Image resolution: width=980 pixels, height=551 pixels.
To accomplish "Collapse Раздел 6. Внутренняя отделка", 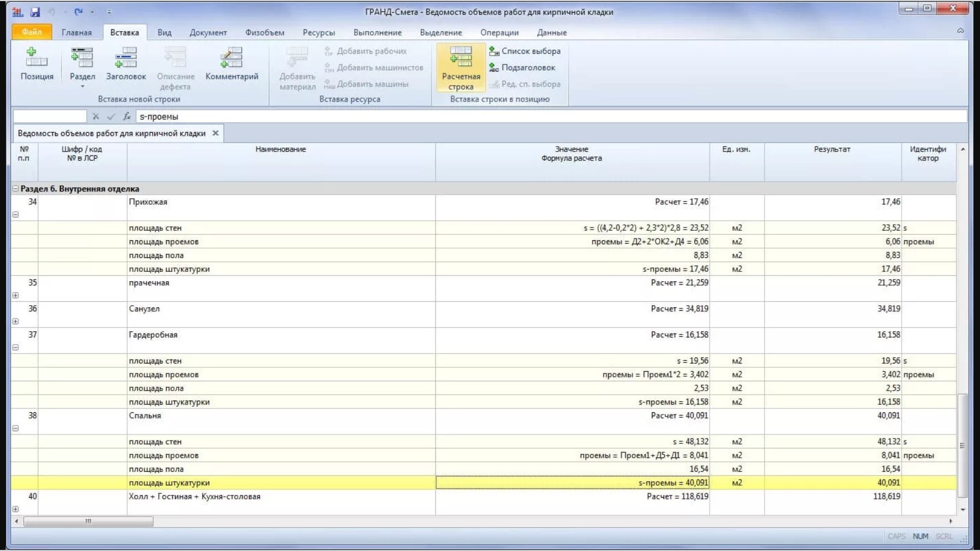I will pyautogui.click(x=16, y=189).
